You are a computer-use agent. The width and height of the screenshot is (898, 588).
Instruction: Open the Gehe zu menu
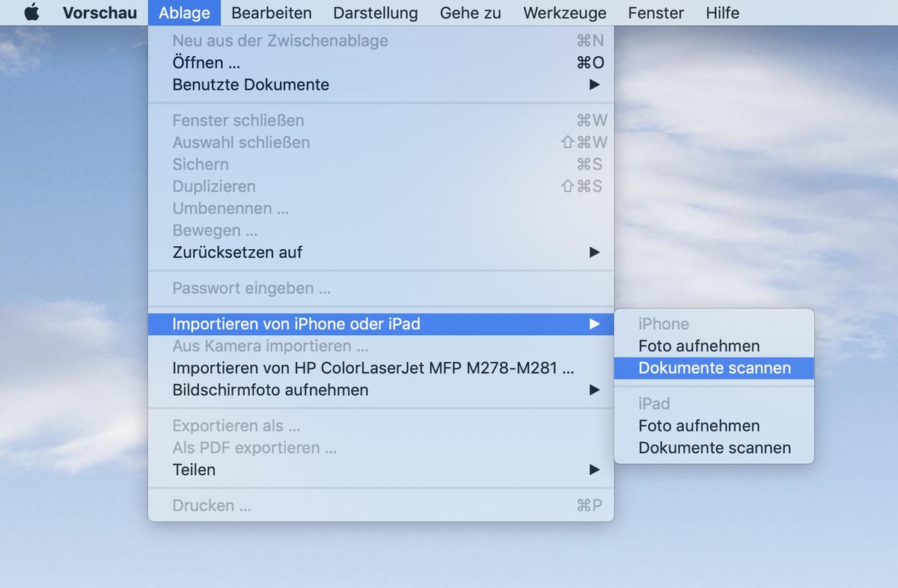[471, 13]
